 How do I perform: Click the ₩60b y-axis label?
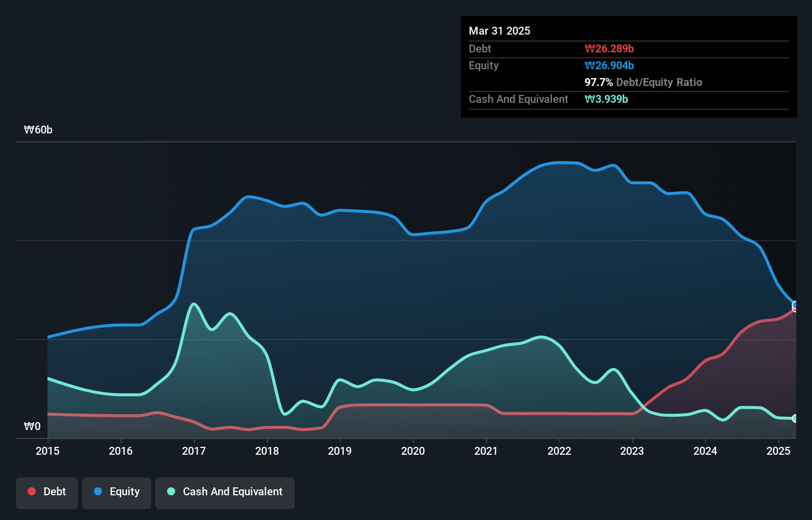tap(38, 130)
